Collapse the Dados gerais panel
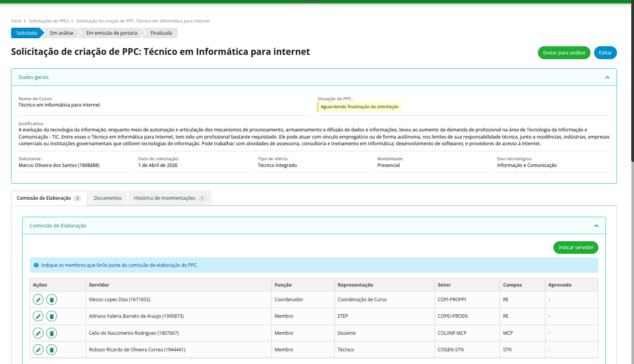The height and width of the screenshot is (364, 634). (607, 77)
